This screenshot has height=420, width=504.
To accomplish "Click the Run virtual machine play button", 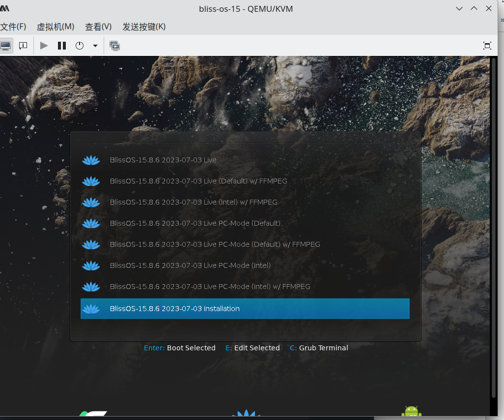I will pyautogui.click(x=44, y=46).
